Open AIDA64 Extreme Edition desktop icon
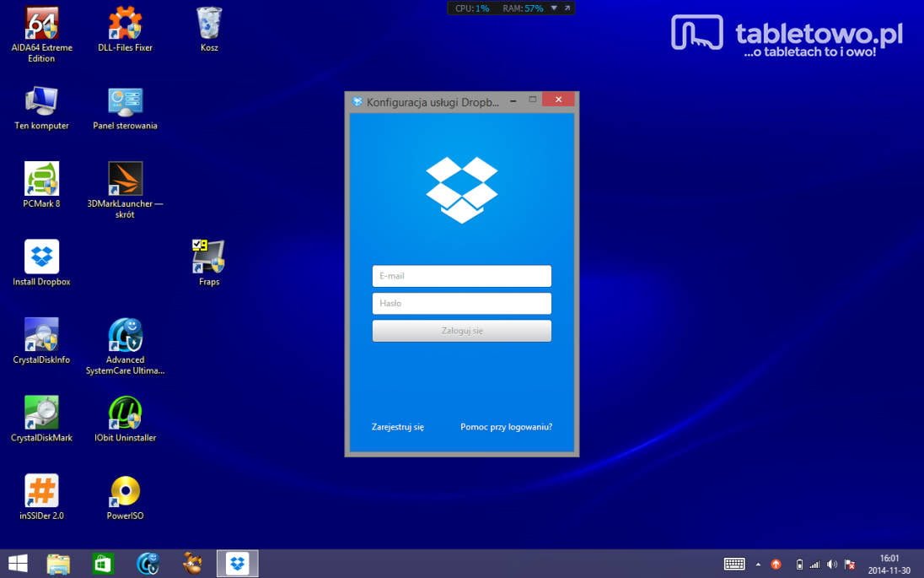 click(x=41, y=35)
